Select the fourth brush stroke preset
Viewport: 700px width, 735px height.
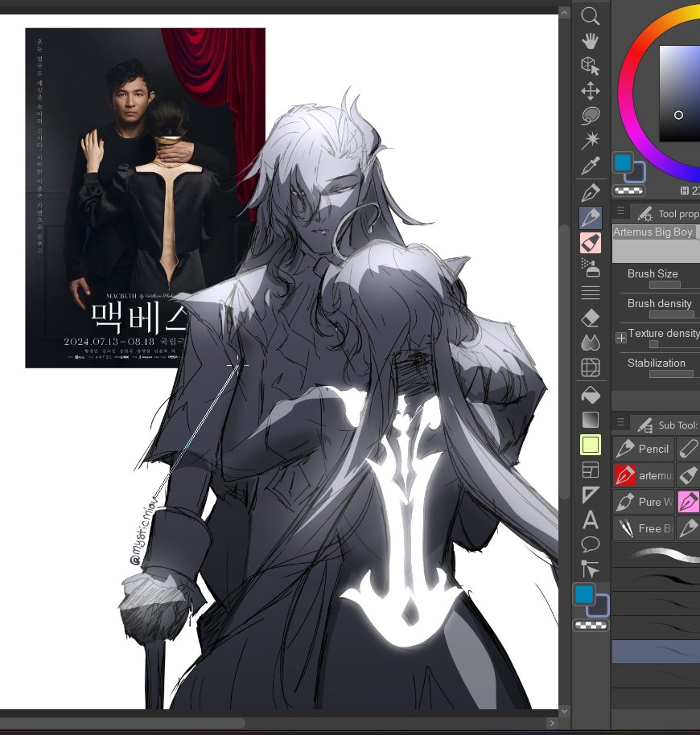click(657, 628)
